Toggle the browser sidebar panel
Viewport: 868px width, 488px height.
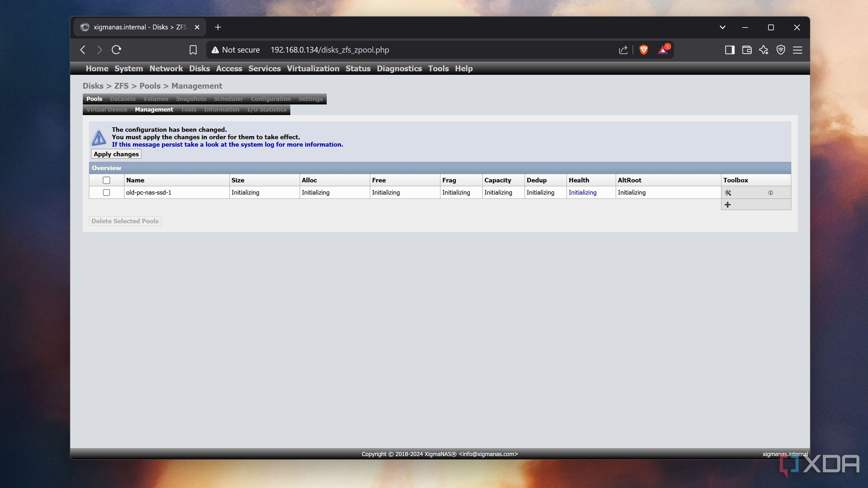(x=729, y=50)
